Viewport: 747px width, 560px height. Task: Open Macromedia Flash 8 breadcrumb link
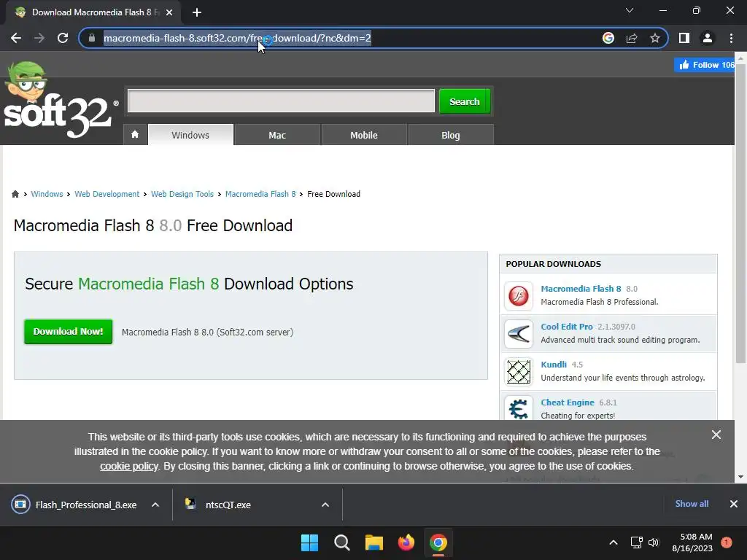coord(260,194)
